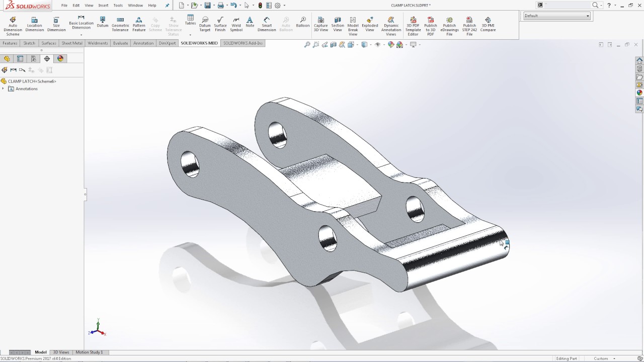Image resolution: width=644 pixels, height=362 pixels.
Task: Insert a Datum Target
Action: click(x=205, y=24)
